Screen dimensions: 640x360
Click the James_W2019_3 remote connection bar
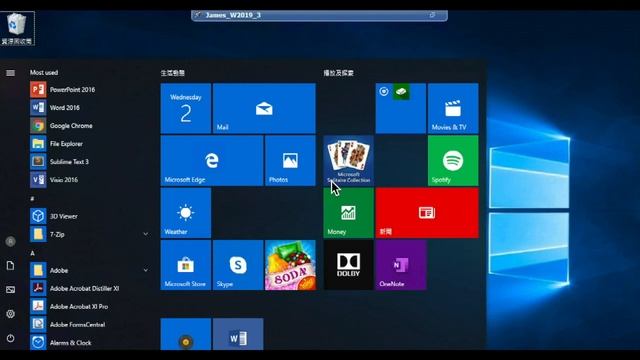tap(319, 16)
